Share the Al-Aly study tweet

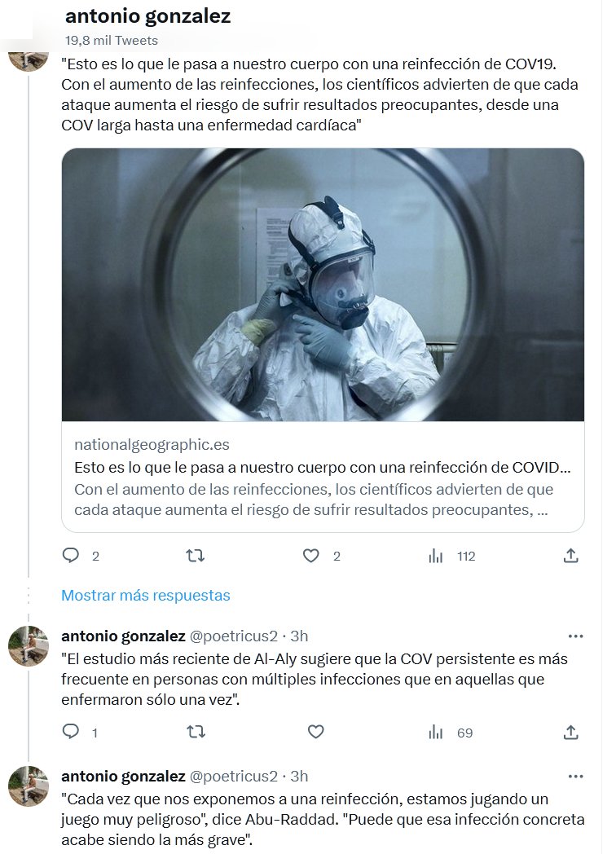tap(570, 732)
